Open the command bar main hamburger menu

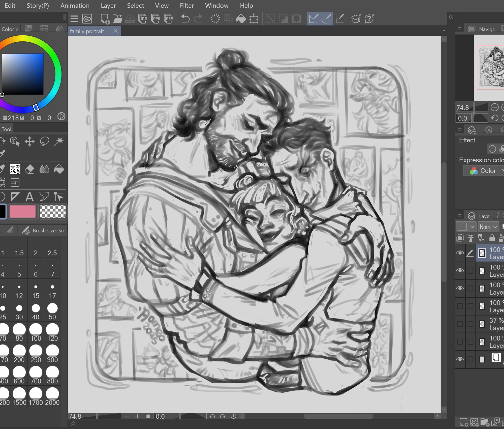pos(74,19)
